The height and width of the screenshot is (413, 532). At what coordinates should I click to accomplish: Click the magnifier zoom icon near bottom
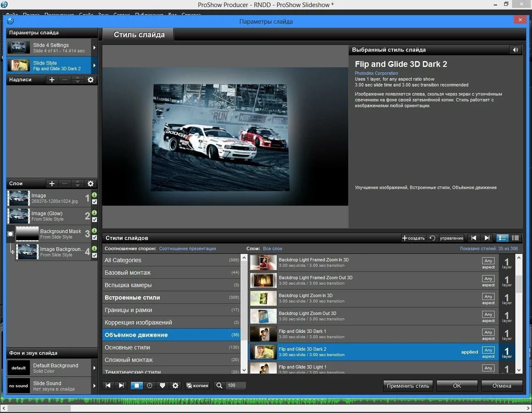point(219,385)
